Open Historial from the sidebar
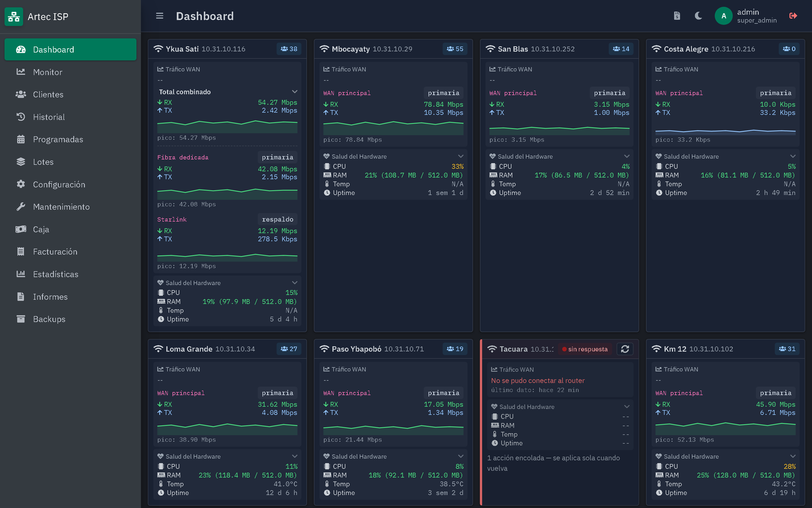 [70, 117]
